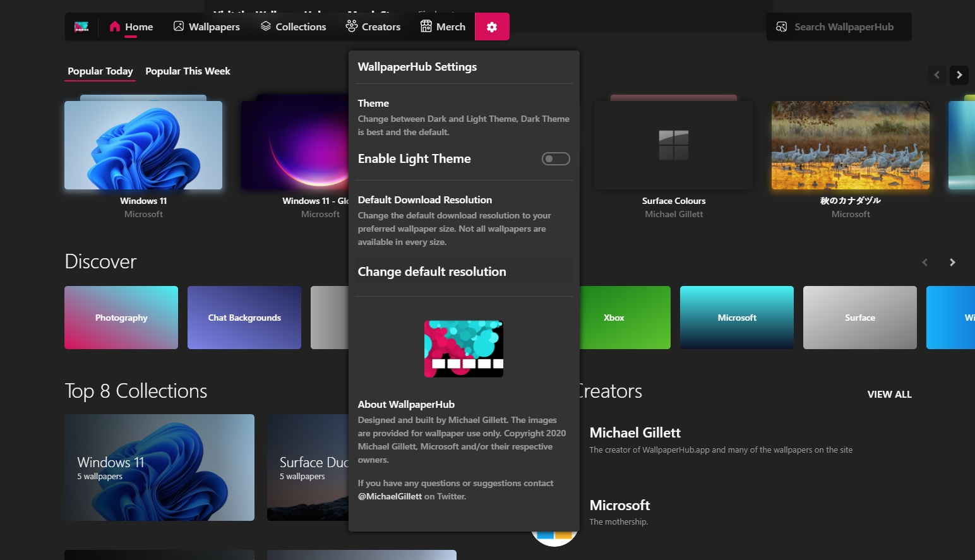Click the Wallpapers image icon
Viewport: 975px width, 560px height.
(179, 27)
